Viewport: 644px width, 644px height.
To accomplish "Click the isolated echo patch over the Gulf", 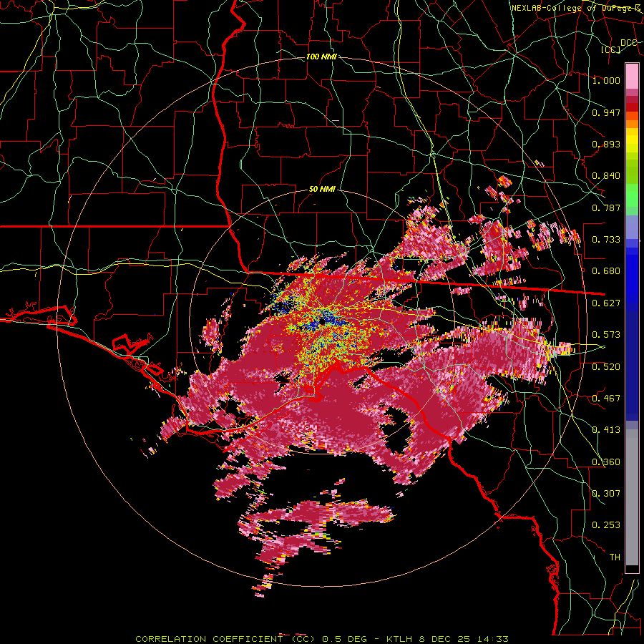I will point(316,528).
